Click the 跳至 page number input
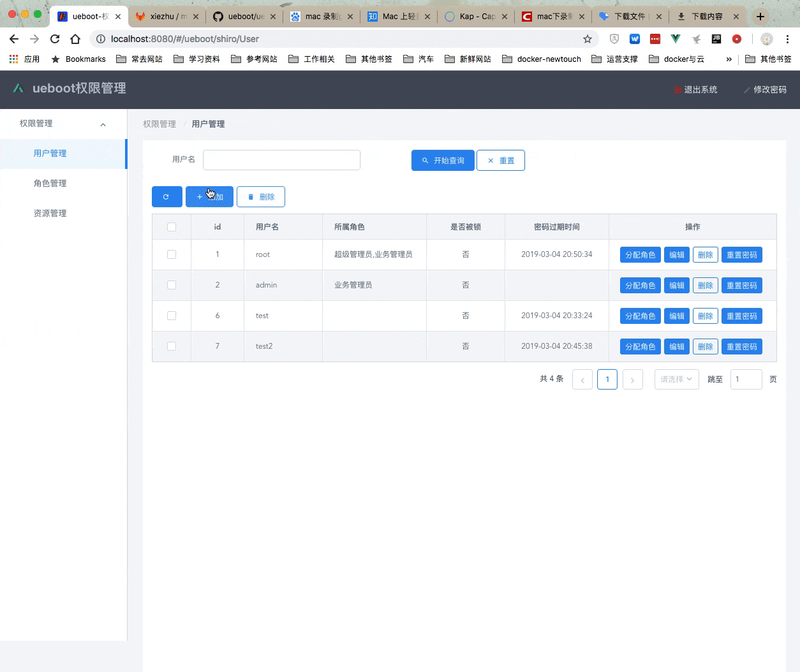800x672 pixels. 746,379
